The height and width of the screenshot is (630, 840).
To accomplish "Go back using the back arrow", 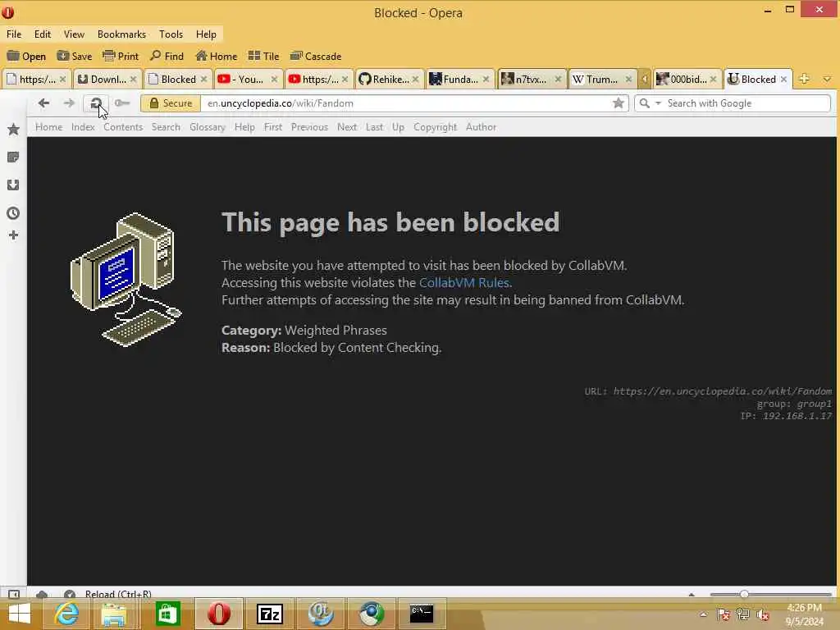I will [44, 103].
